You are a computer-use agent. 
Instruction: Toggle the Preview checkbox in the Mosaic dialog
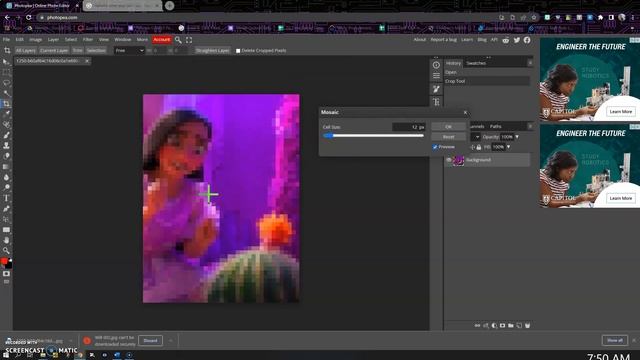tap(435, 147)
